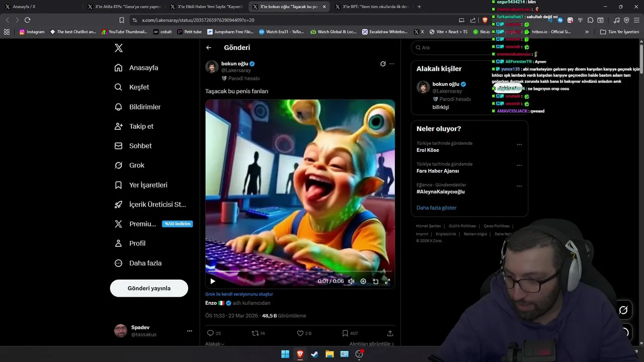Switch to X'te Etkili Haber tab
644x362 pixels.
(x=206, y=7)
